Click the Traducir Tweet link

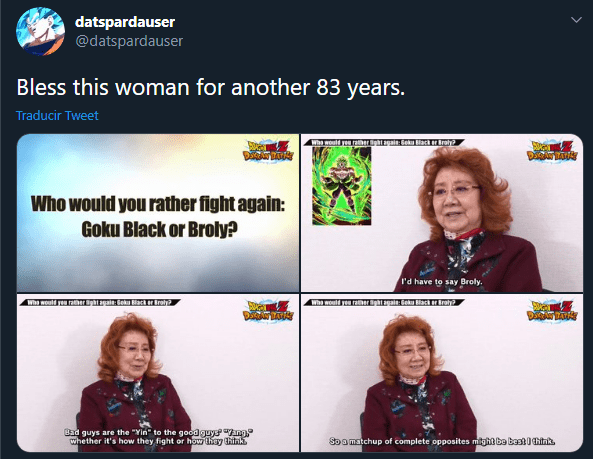[x=57, y=115]
